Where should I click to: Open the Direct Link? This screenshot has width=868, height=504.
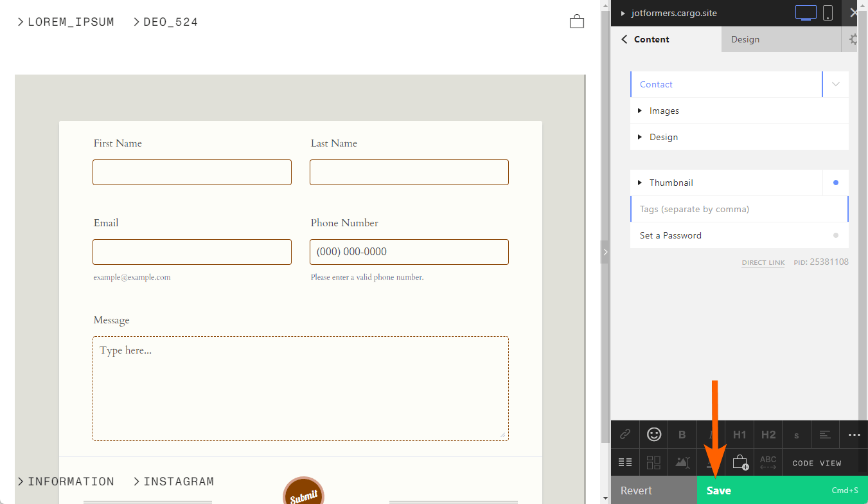pyautogui.click(x=763, y=263)
